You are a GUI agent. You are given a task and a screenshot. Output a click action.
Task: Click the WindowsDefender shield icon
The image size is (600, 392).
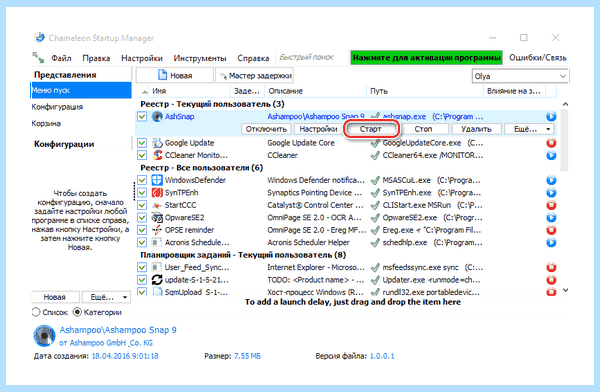tap(157, 180)
